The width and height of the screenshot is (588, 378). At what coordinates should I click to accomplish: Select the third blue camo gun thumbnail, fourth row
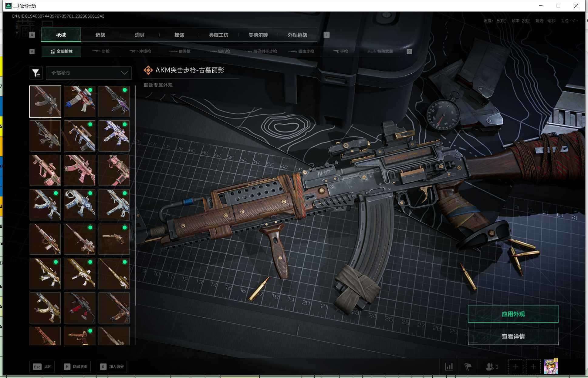pyautogui.click(x=114, y=205)
